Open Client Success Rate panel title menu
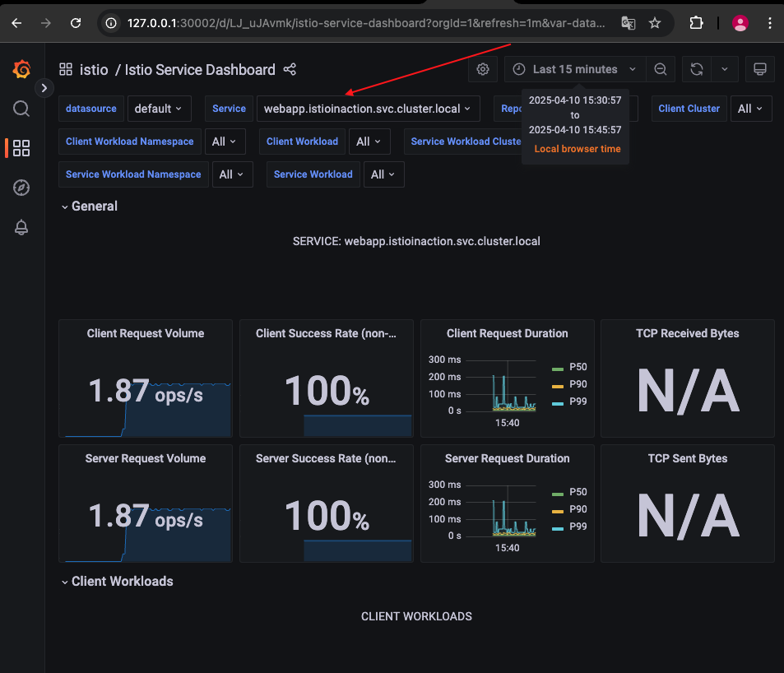 [326, 333]
